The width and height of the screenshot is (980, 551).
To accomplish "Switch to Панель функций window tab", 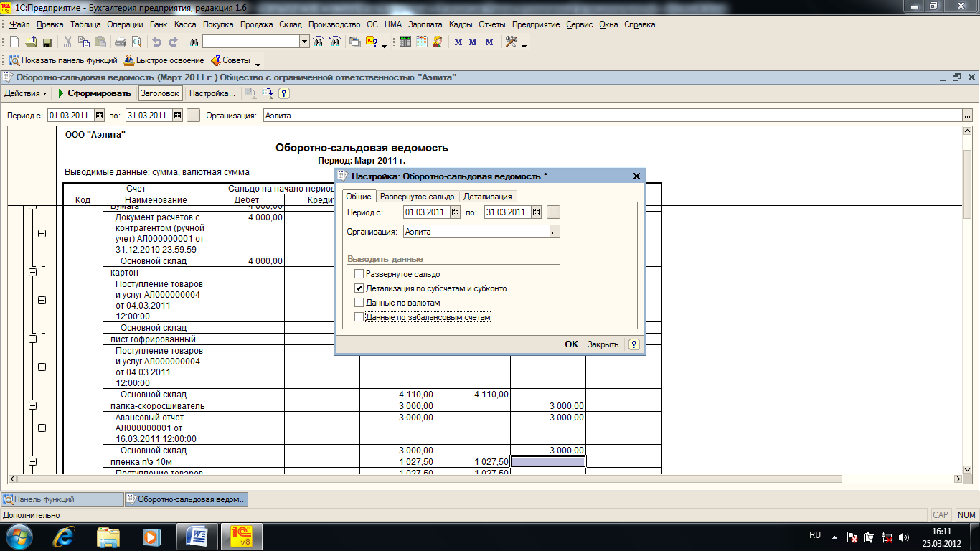I will (63, 499).
